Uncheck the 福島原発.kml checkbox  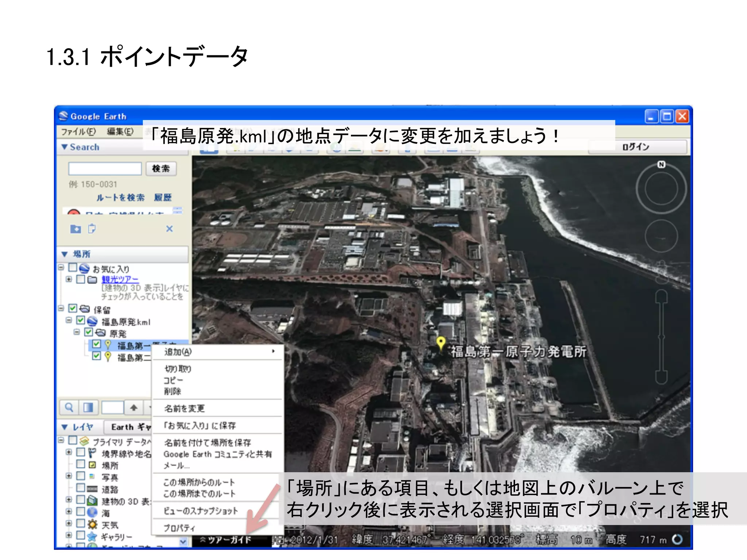click(81, 320)
